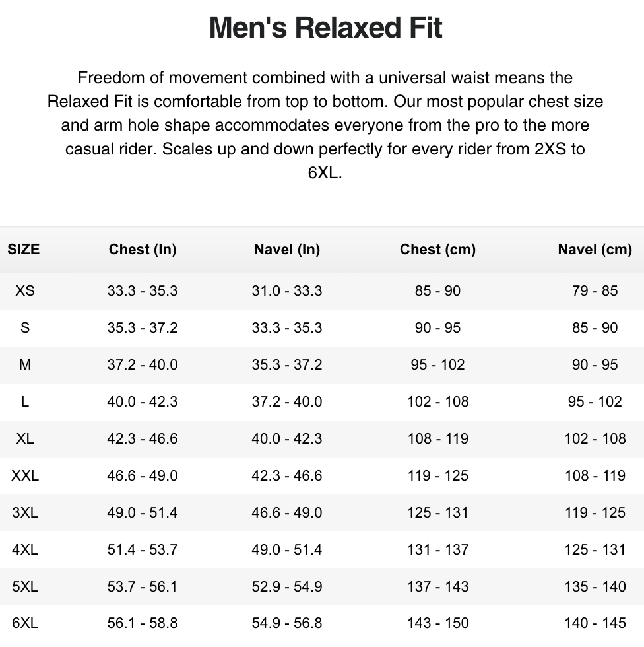Select the Navel (cm) column header

coord(595,250)
